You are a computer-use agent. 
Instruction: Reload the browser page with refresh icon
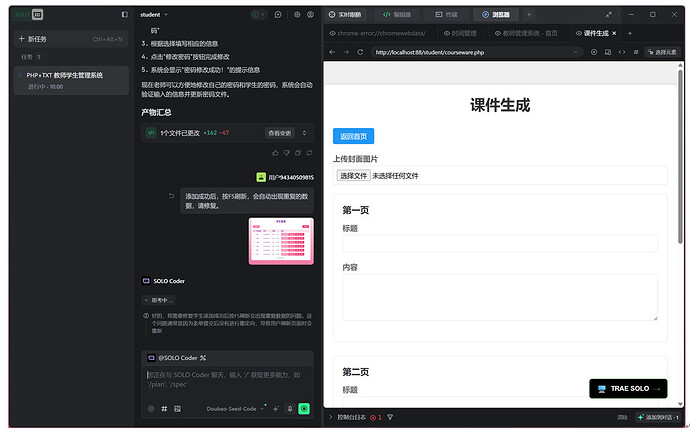[362, 52]
